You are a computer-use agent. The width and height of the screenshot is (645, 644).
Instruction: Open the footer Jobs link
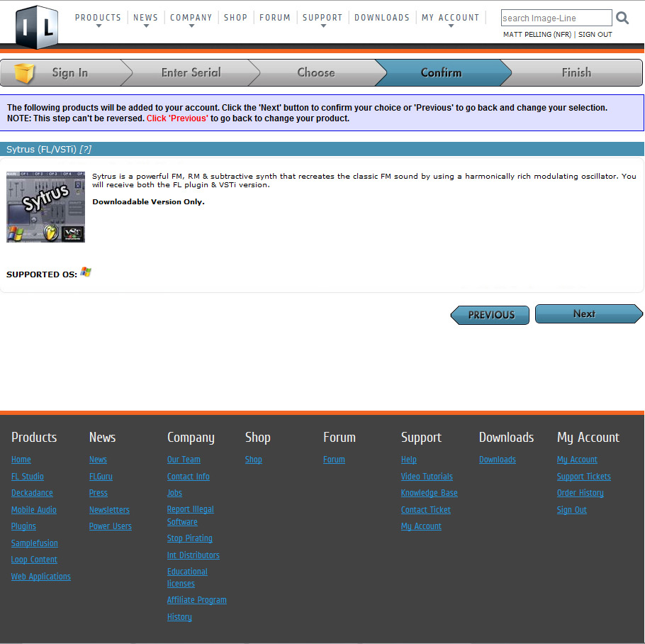[174, 493]
